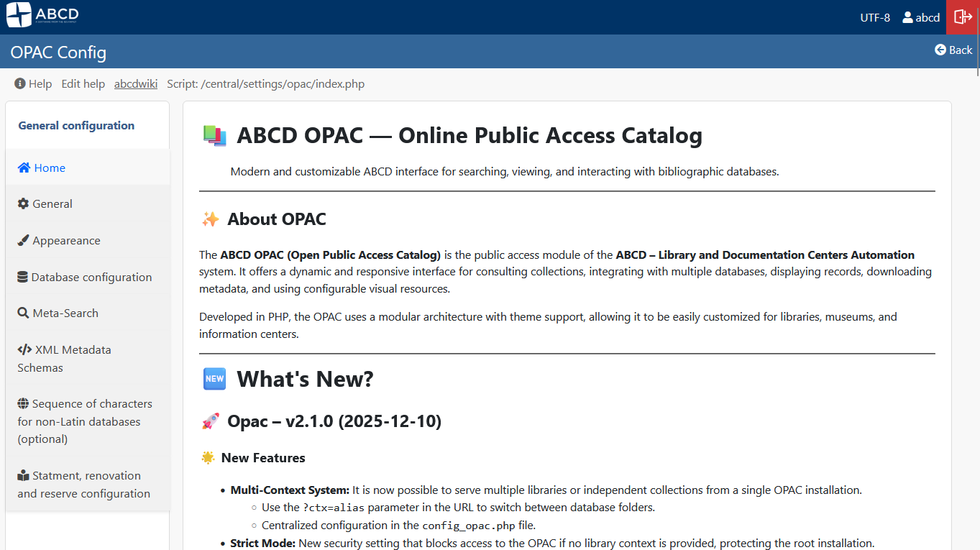Click the Logout icon in the top-right corner
Screen dimensions: 980x550
(x=962, y=16)
